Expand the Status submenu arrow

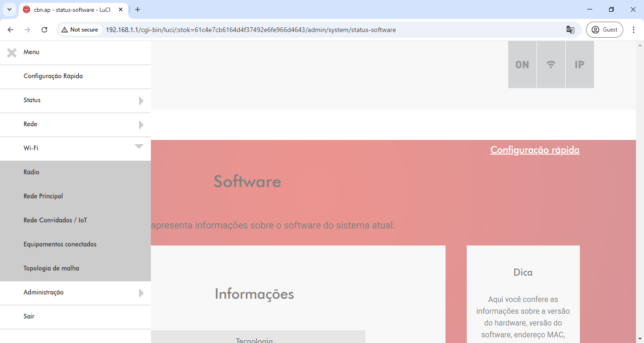[140, 101]
